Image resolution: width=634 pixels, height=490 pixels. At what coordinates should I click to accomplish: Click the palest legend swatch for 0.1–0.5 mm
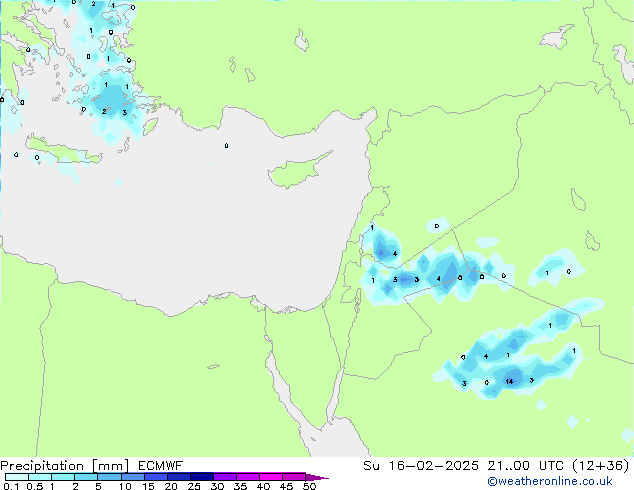click(17, 477)
